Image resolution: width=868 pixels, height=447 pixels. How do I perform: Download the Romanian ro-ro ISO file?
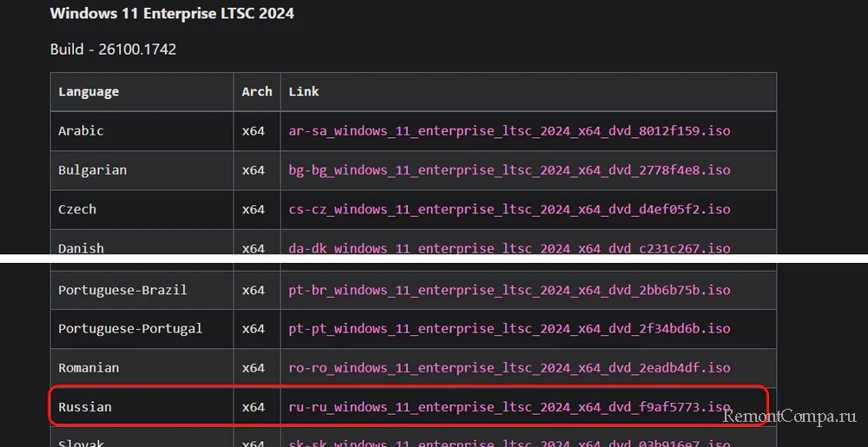[510, 368]
